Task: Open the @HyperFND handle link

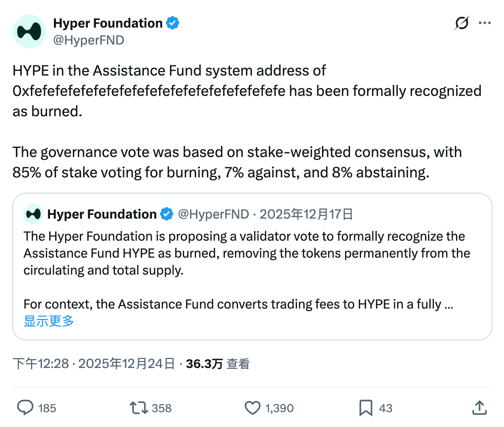Action: (x=89, y=40)
